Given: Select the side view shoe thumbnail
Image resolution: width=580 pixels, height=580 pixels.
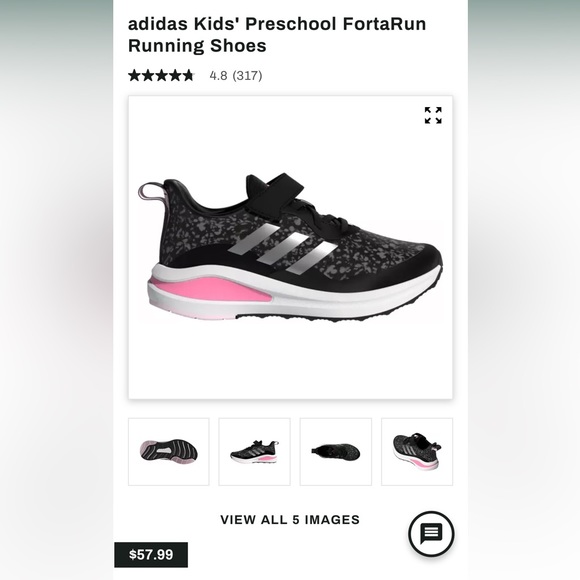Looking at the screenshot, I should coord(254,452).
